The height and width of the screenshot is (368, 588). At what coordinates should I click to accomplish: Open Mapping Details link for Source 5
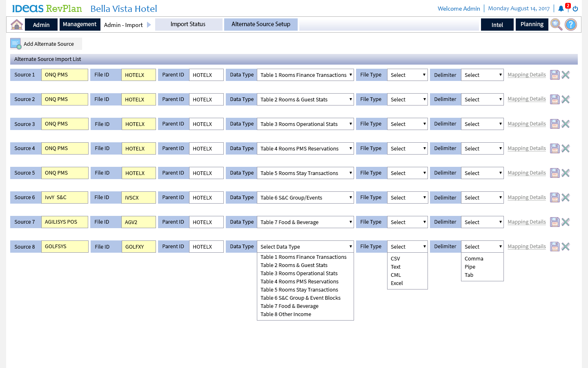pos(526,173)
